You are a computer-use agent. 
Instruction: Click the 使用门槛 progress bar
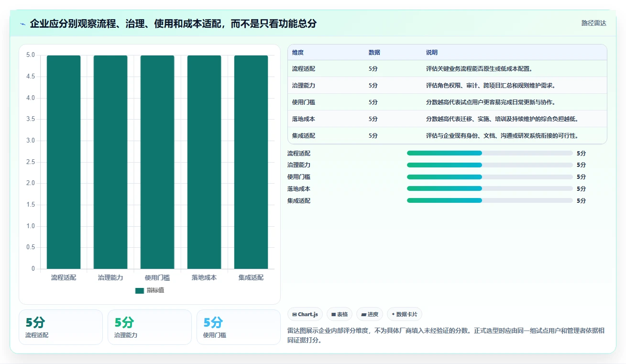click(490, 177)
